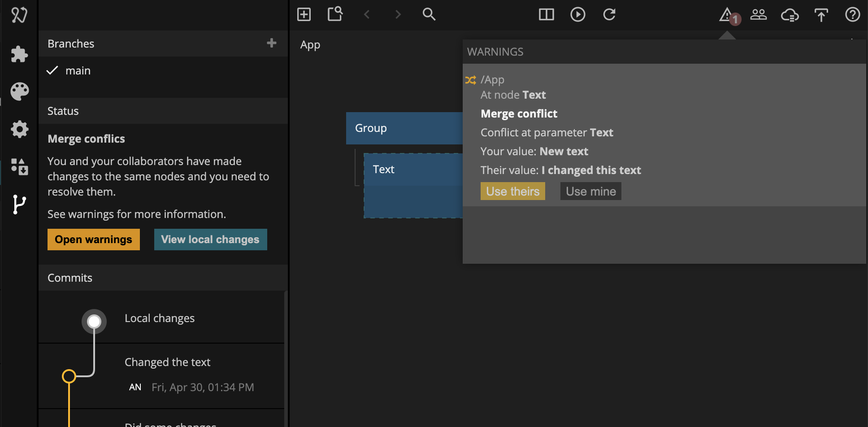Select the Group node on canvas
The height and width of the screenshot is (427, 868).
coord(404,128)
